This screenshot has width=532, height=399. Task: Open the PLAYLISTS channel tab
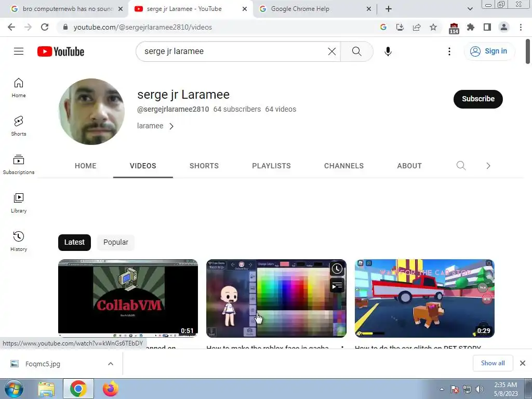pos(271,166)
